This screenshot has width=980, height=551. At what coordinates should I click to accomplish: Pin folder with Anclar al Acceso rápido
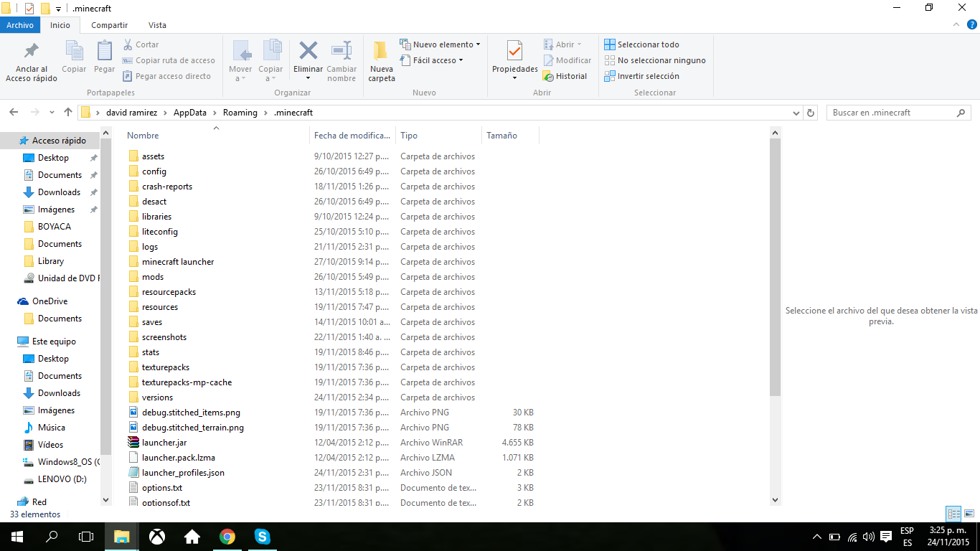tap(32, 62)
